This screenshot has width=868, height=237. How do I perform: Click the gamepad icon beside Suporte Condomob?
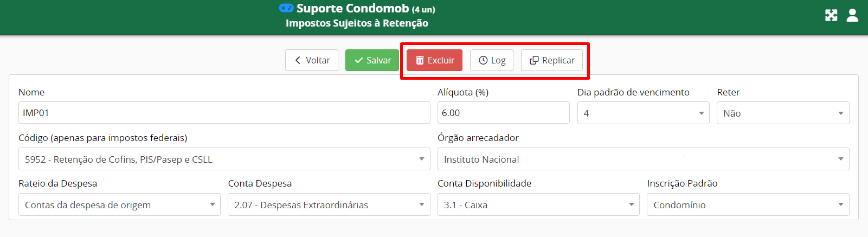point(286,8)
